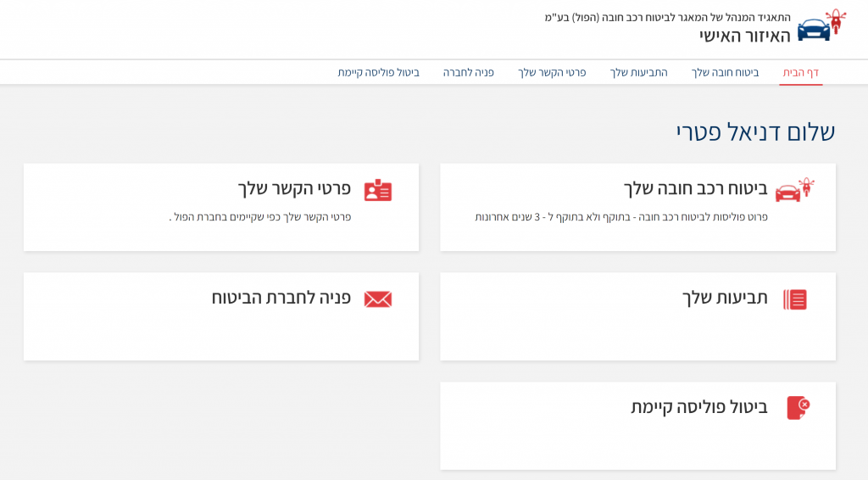Click the cancel document icon beside ביטול פוליסה קיימת
The width and height of the screenshot is (868, 480).
(798, 408)
